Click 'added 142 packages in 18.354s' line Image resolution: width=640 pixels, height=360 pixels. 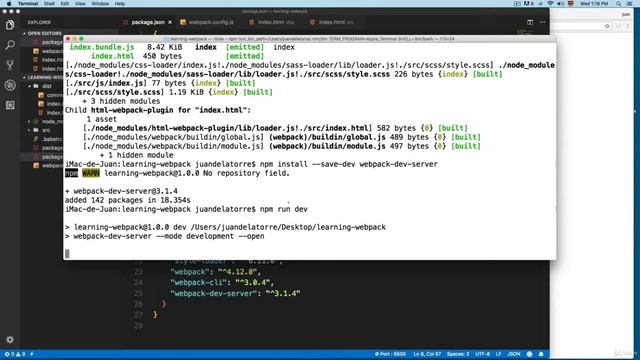[x=127, y=200]
